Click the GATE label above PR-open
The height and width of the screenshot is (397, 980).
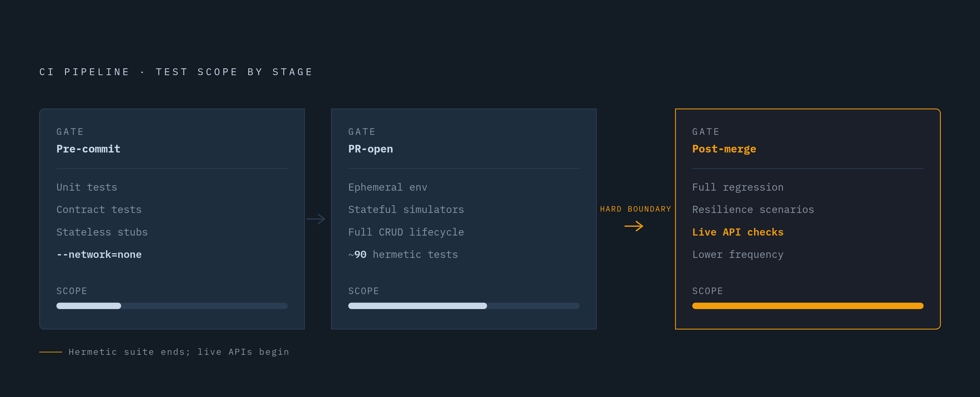[x=362, y=132]
